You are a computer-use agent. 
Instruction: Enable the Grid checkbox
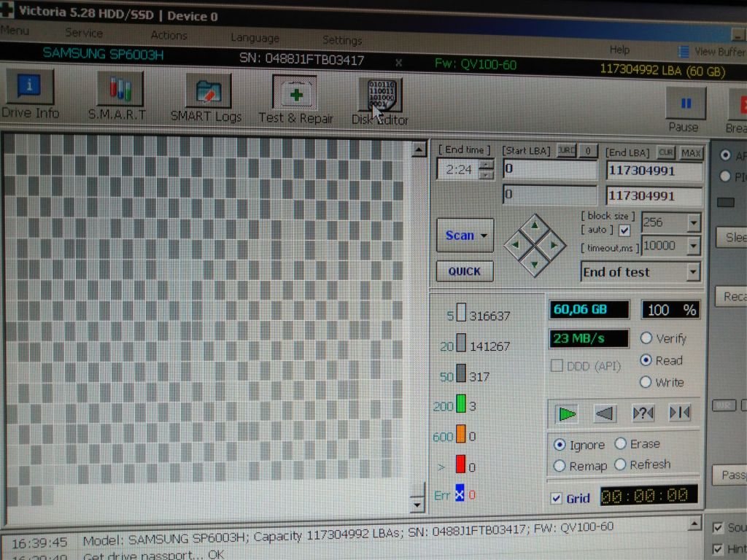(x=556, y=498)
